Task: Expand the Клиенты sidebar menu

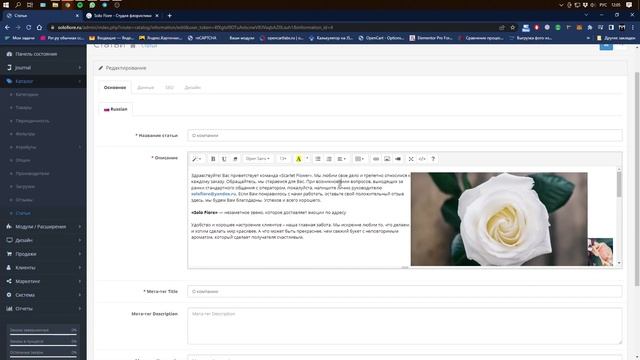Action: 43,268
